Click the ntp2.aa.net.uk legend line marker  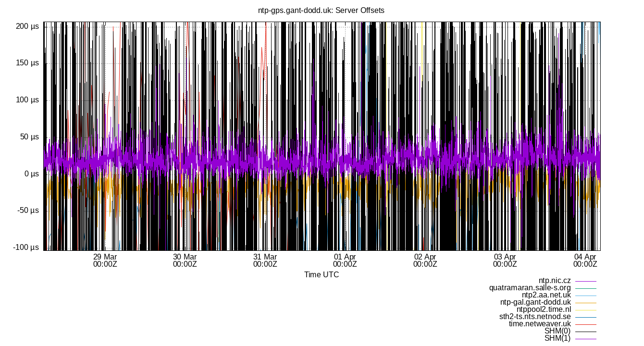click(x=586, y=295)
